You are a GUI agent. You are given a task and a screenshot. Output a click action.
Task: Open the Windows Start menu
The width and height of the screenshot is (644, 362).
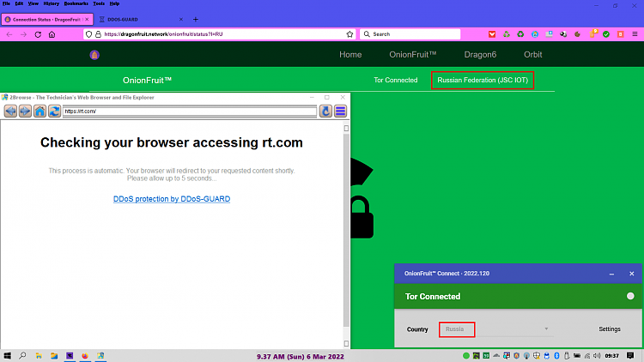point(8,356)
